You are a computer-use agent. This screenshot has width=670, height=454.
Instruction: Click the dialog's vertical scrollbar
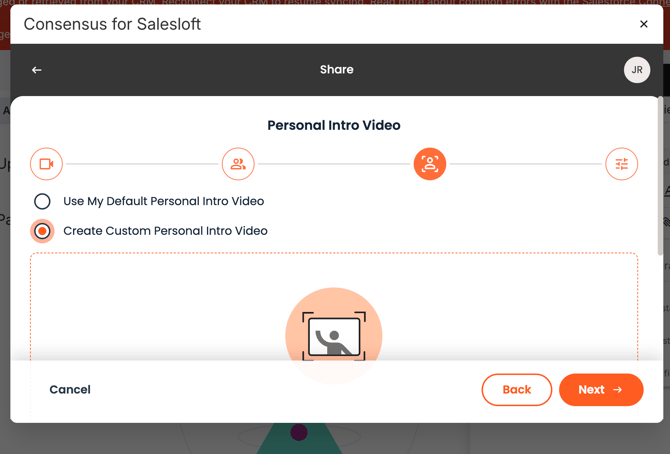coord(661,177)
